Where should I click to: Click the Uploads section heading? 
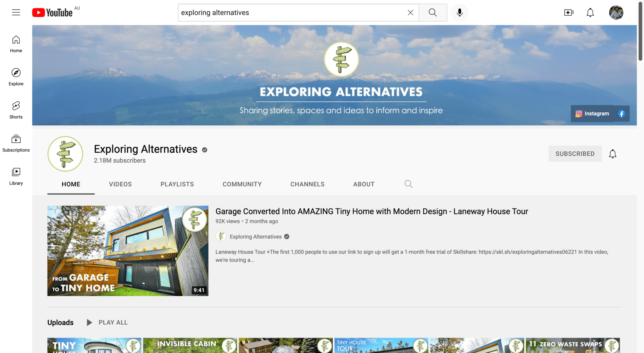click(x=60, y=322)
